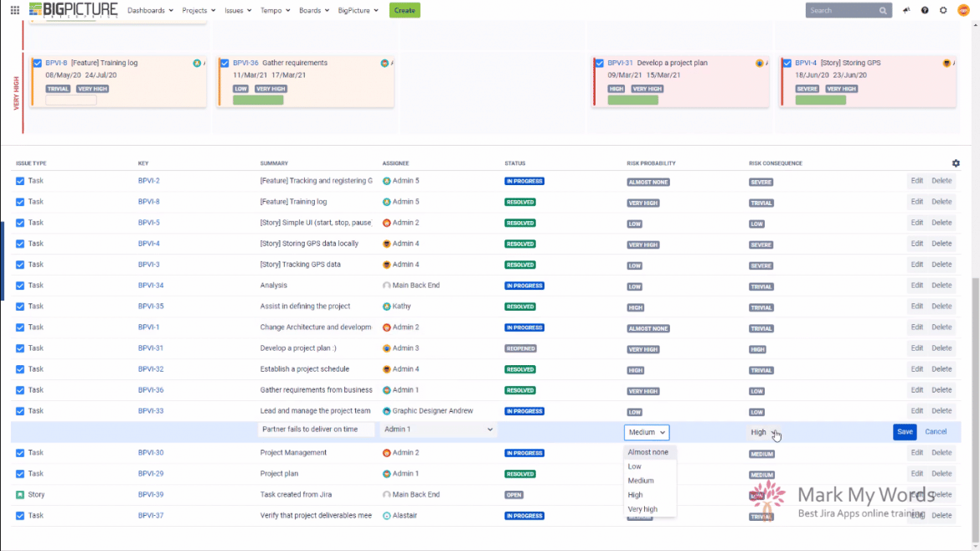Image resolution: width=980 pixels, height=551 pixels.
Task: Click green progress bar on BPVI-4 card
Action: (820, 100)
